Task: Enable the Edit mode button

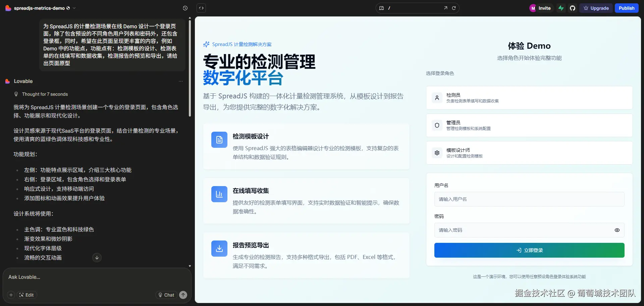Action: [x=26, y=295]
